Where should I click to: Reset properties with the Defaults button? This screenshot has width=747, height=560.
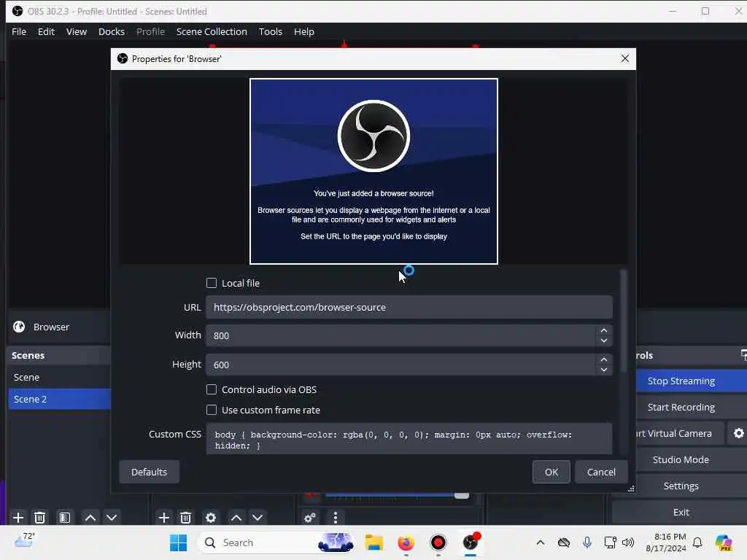[149, 472]
